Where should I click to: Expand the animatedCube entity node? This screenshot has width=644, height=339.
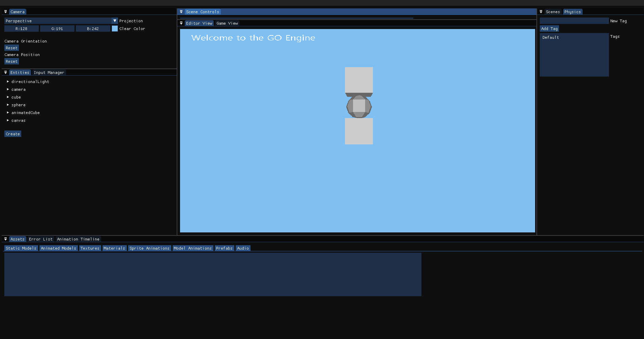[x=8, y=113]
